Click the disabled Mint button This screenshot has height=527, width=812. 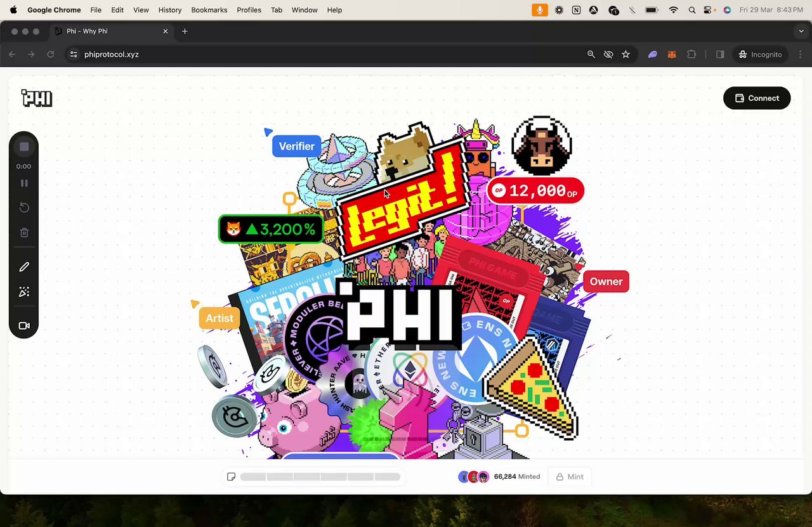coord(570,477)
